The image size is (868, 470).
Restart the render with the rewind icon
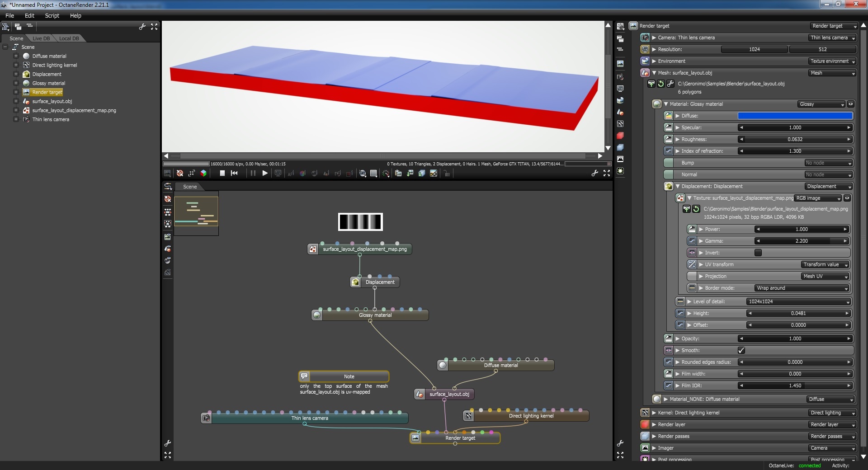click(234, 173)
